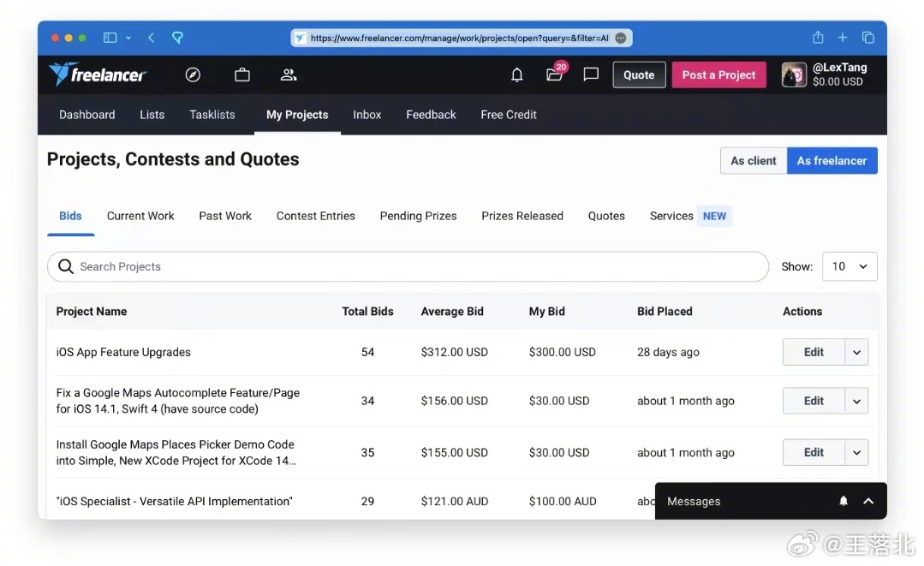The image size is (924, 566).
Task: Mute Messages panel bell icon
Action: click(844, 501)
